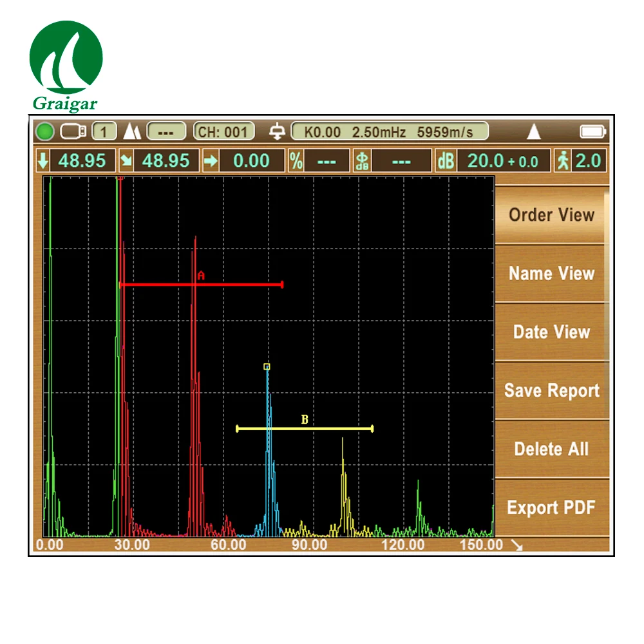Image resolution: width=644 pixels, height=644 pixels.
Task: Select the Date View option
Action: click(552, 332)
